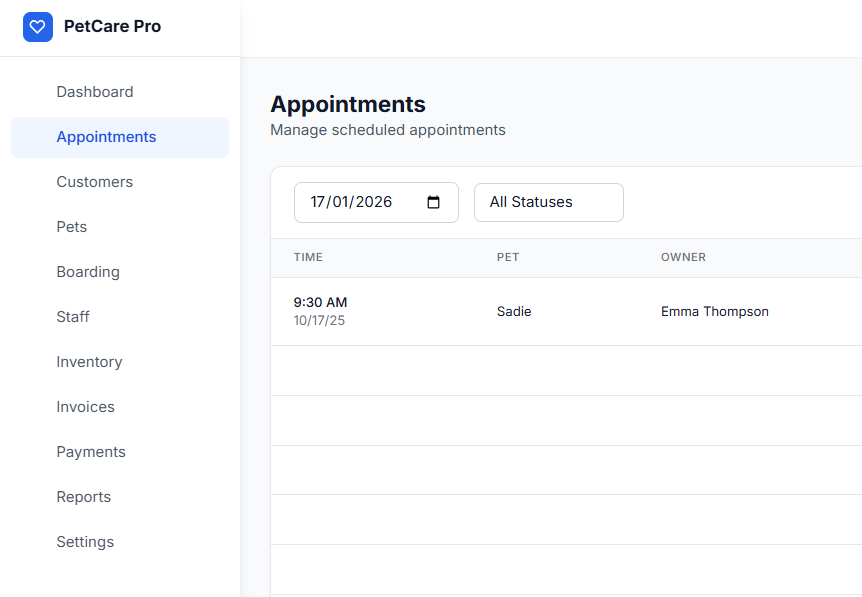Navigate to Boarding
The height and width of the screenshot is (597, 862).
tap(120, 272)
